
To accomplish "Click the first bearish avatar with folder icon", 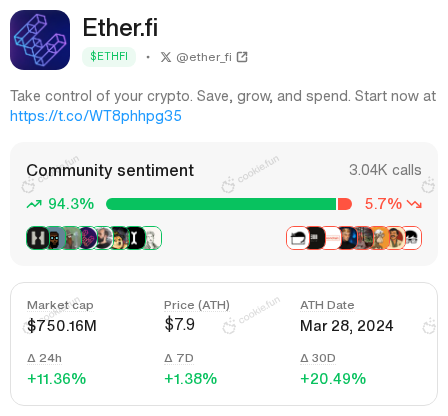I will point(297,238).
